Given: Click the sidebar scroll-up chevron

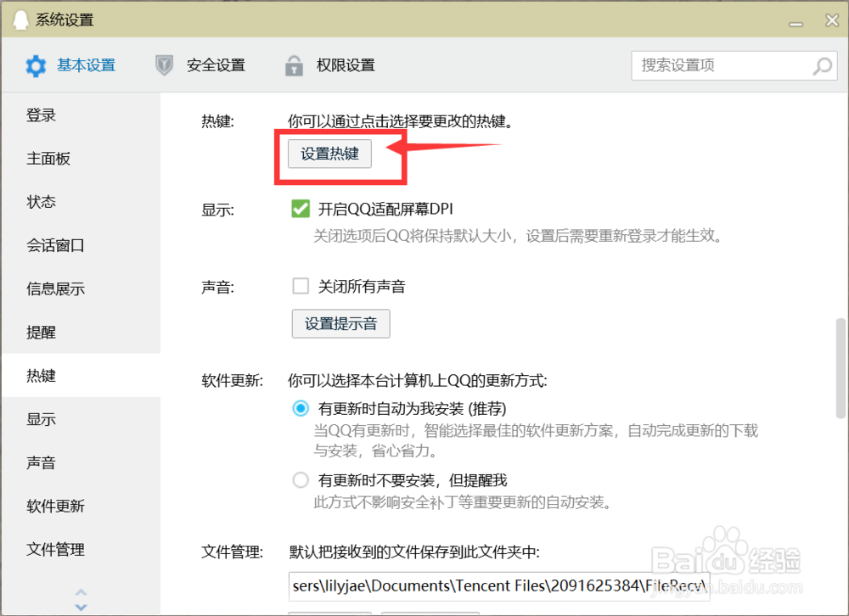Looking at the screenshot, I should point(81,592).
